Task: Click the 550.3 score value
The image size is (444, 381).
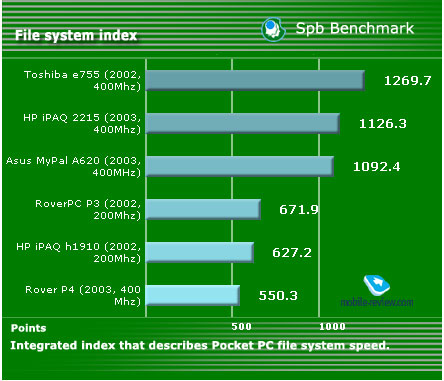Action: 278,295
